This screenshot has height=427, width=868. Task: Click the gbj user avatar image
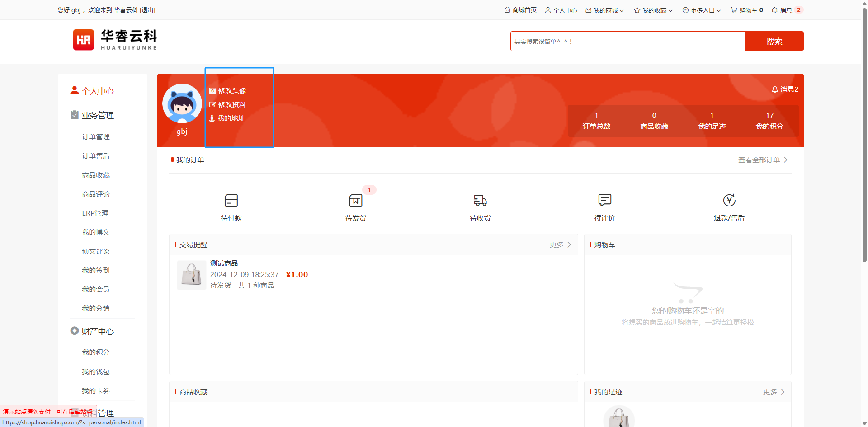coord(182,103)
